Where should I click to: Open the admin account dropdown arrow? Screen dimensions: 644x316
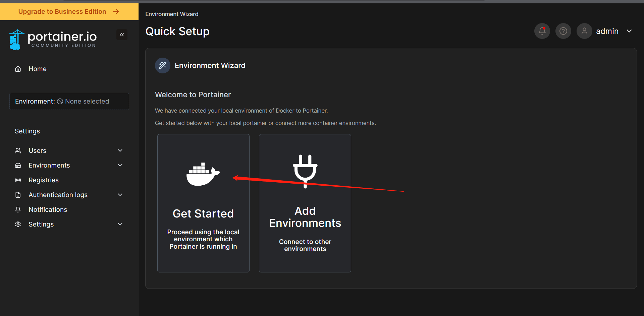click(x=629, y=31)
